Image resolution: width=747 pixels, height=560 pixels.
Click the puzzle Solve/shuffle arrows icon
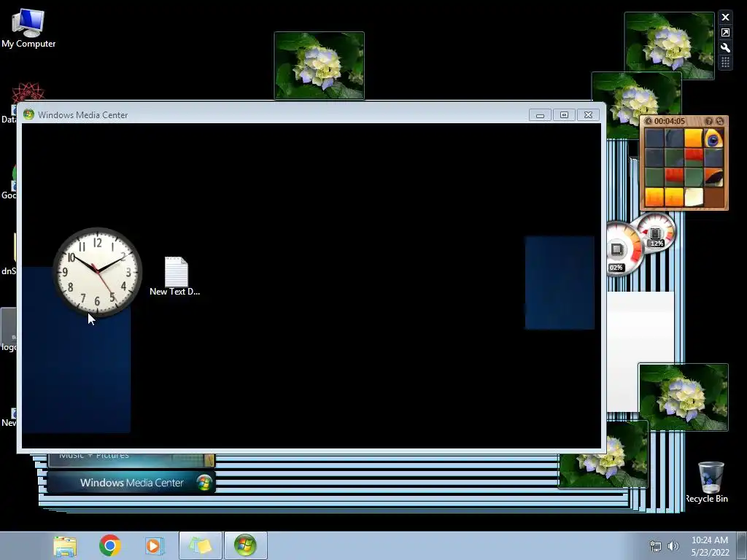point(720,122)
